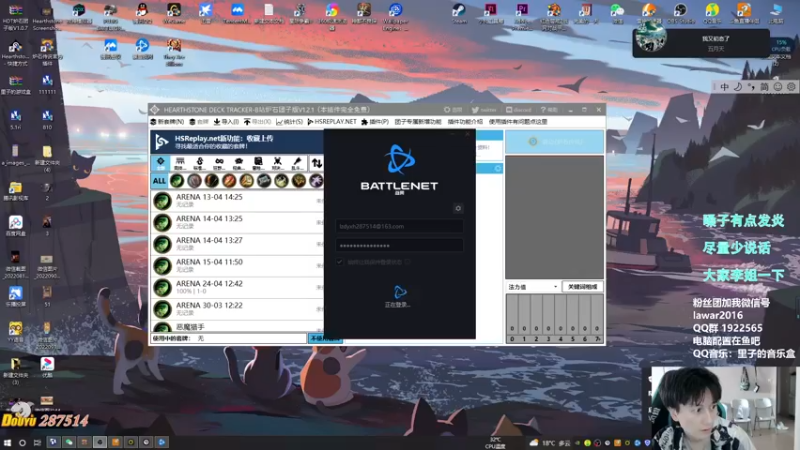The image size is (800, 450).
Task: Open Task View on the taskbar
Action: pos(37,442)
